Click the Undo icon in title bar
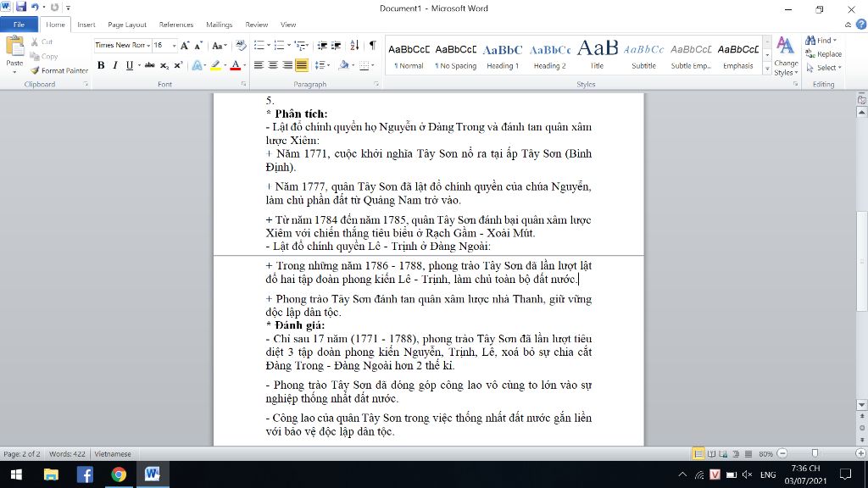 35,7
